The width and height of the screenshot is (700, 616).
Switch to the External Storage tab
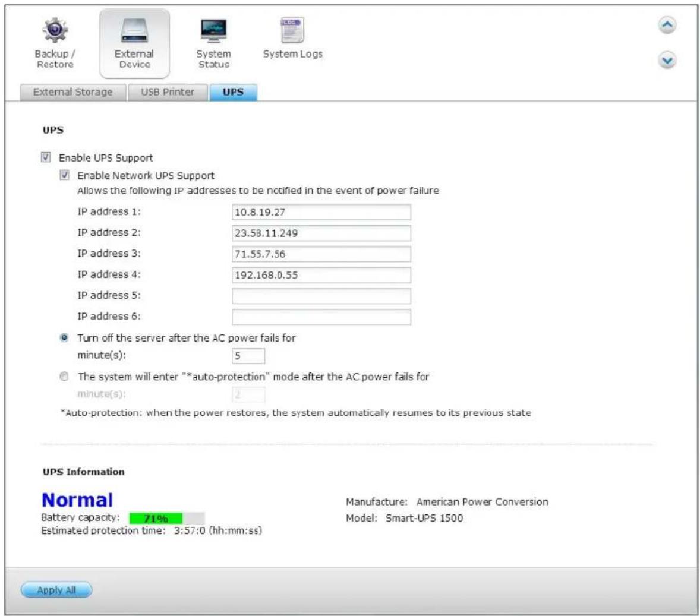pos(72,92)
